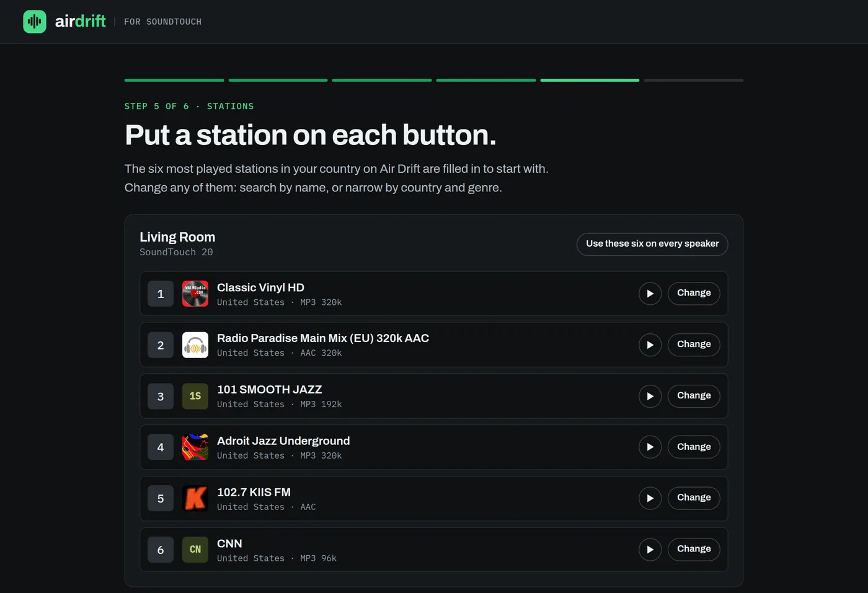Play the 102.7 KIIS FM preview
This screenshot has height=593, width=868.
click(x=650, y=498)
